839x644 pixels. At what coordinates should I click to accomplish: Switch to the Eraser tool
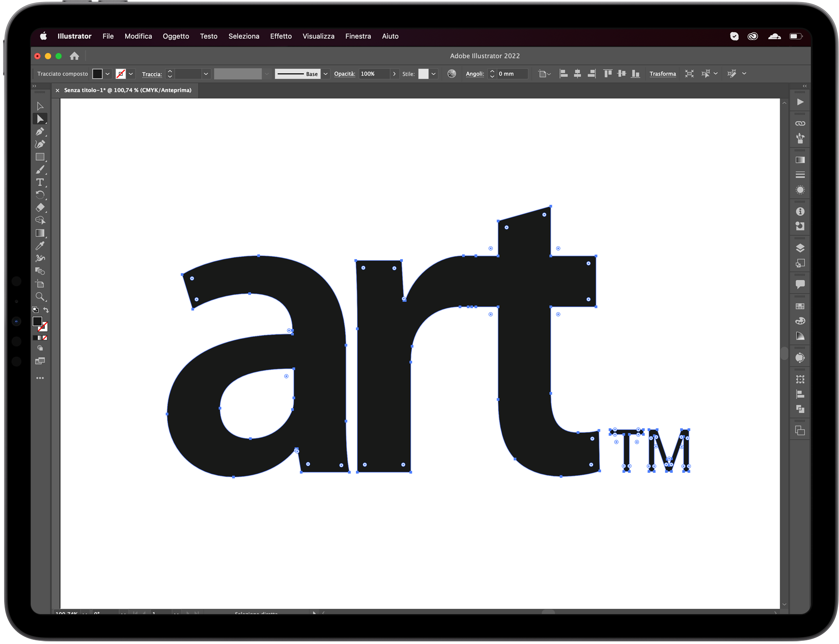point(40,208)
